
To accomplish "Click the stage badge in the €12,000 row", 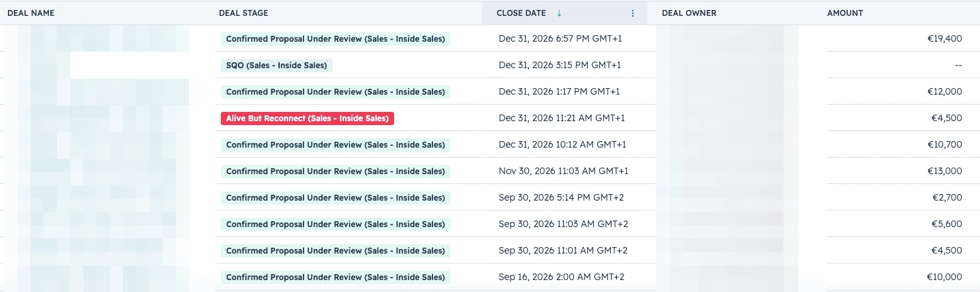I will click(x=335, y=92).
